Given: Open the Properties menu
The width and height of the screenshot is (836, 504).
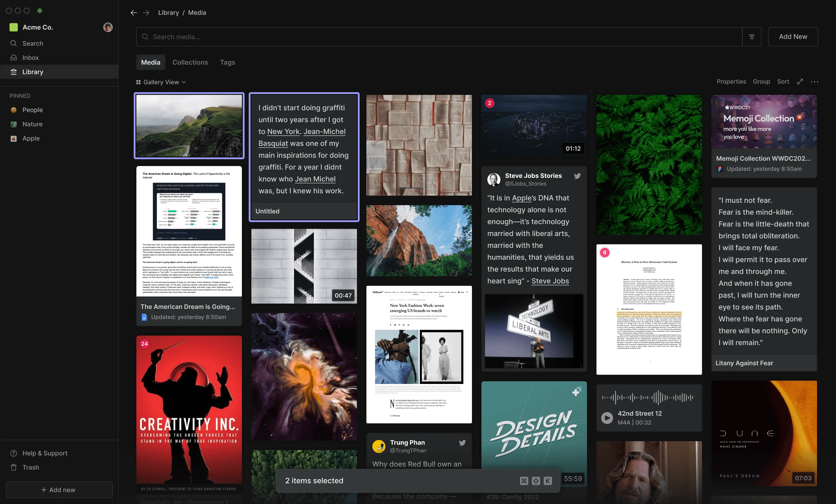Looking at the screenshot, I should coord(731,82).
